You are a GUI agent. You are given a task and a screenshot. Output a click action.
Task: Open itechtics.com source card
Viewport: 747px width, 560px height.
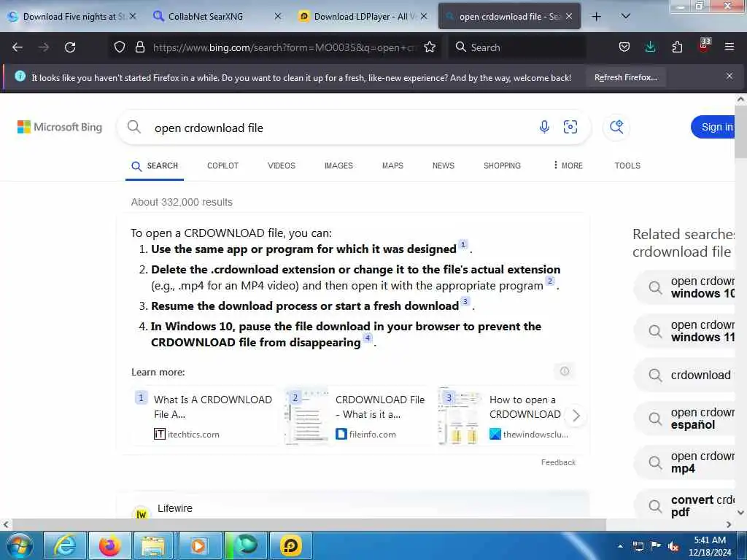205,415
